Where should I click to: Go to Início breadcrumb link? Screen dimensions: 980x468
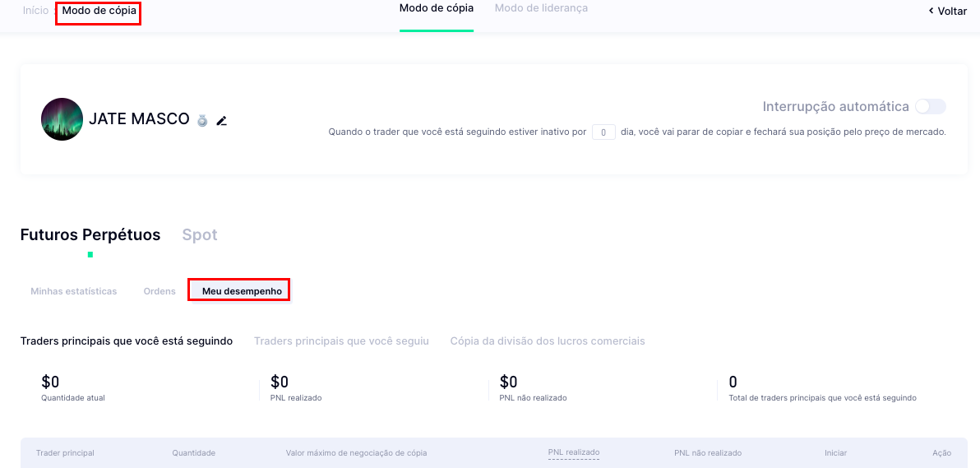[35, 11]
